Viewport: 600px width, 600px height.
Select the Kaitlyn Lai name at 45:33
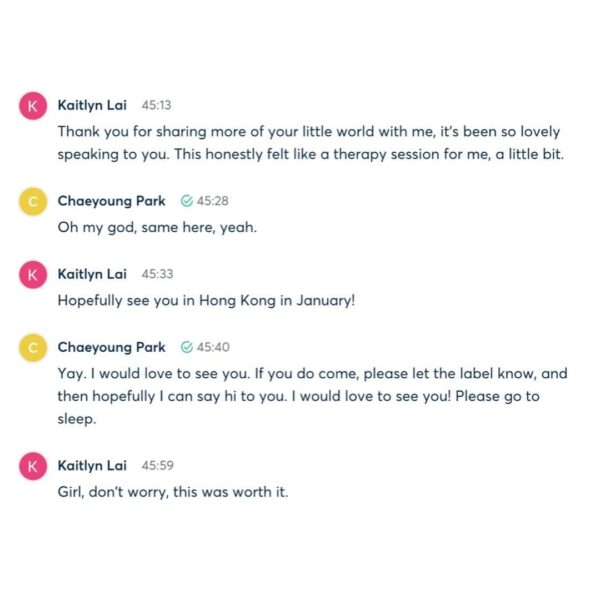(92, 273)
